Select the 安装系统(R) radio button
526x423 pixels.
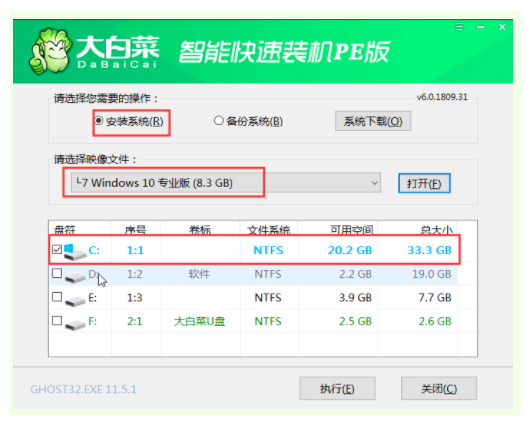98,120
